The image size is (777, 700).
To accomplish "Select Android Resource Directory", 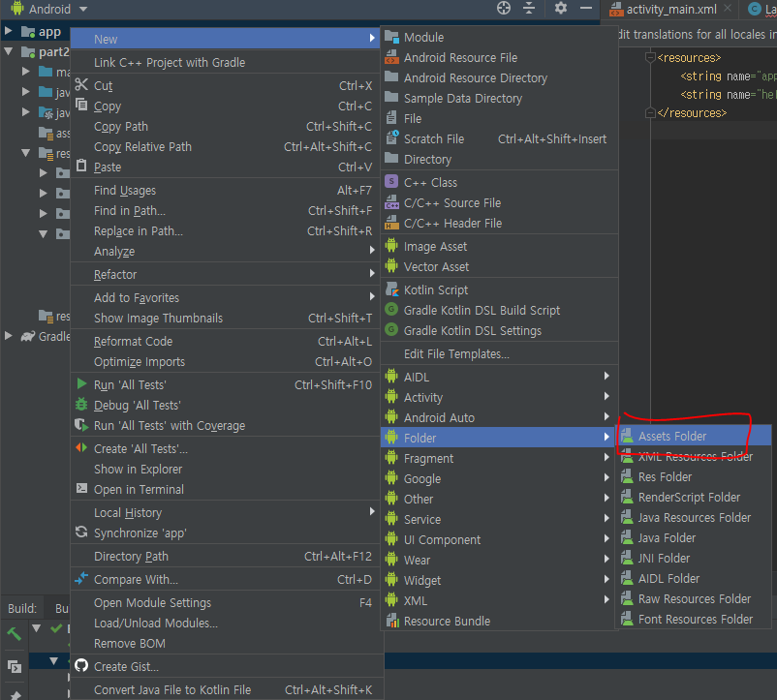I will (498, 77).
